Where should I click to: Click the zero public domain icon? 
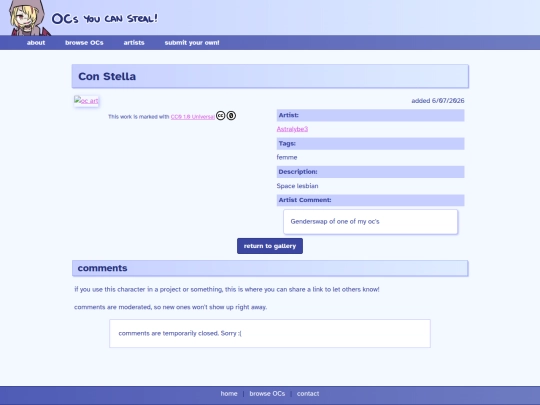click(x=231, y=116)
